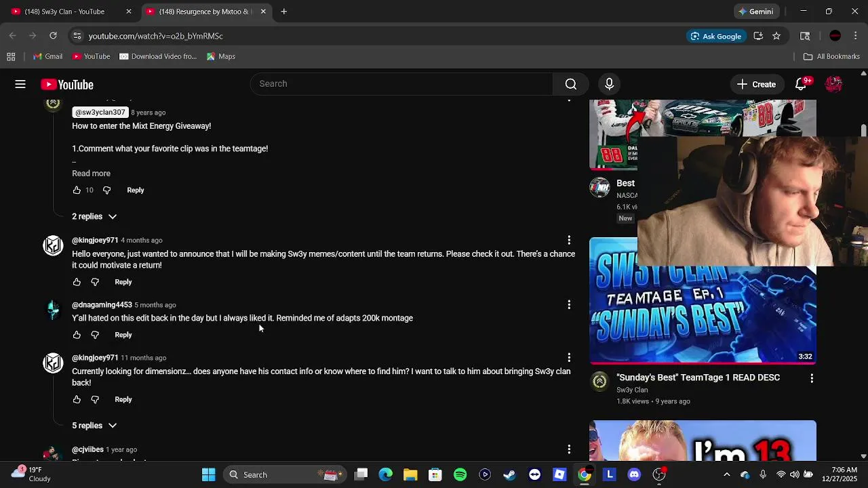The height and width of the screenshot is (488, 868).
Task: Open the All Bookmarks folder
Action: pyautogui.click(x=831, y=56)
